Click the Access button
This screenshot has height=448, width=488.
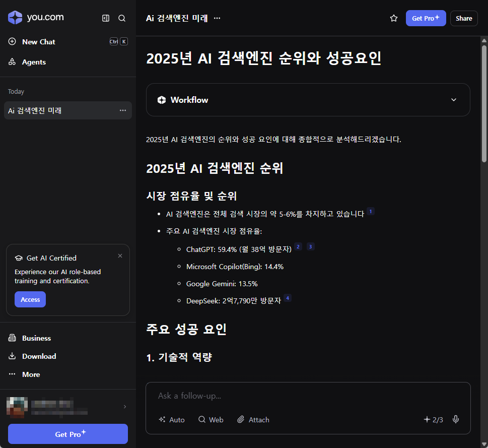coord(30,299)
